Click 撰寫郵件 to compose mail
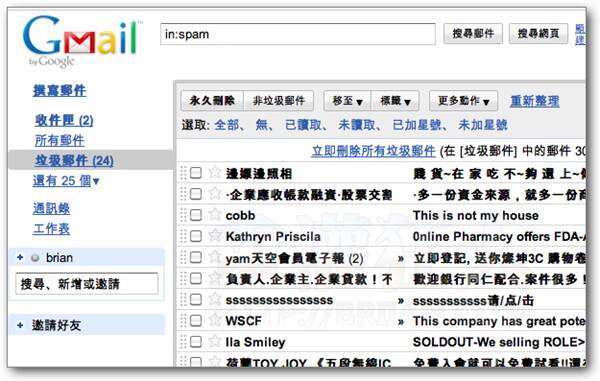 [59, 91]
